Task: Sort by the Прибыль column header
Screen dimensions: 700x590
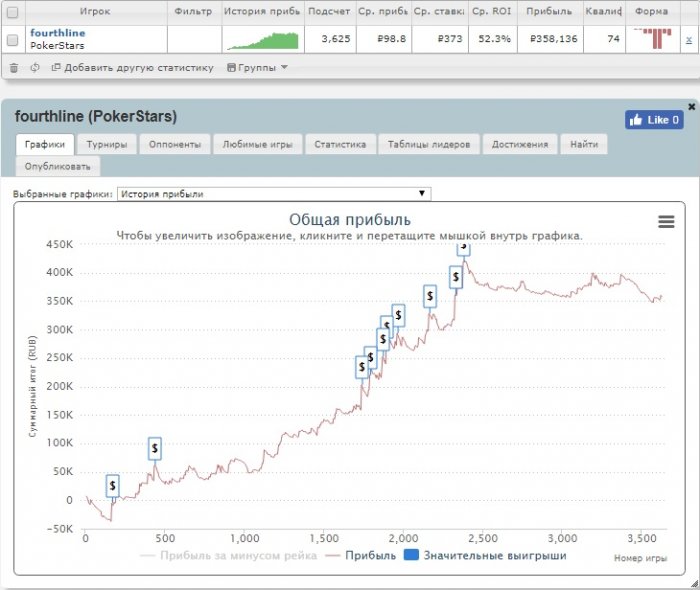Action: (550, 12)
